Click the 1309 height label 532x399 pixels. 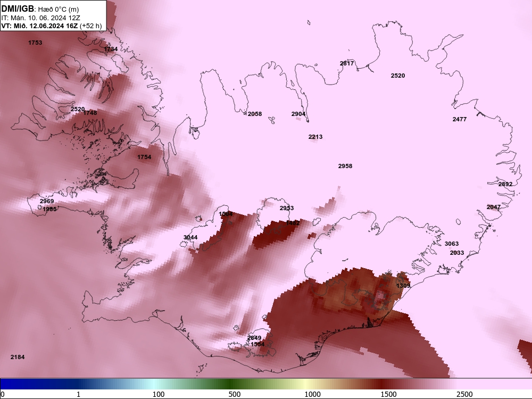point(403,286)
